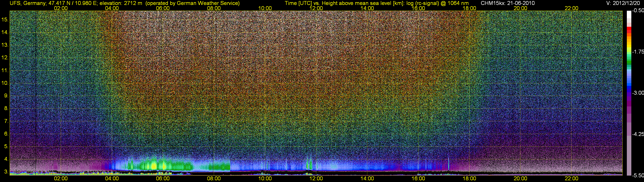The image size is (644, 182).
Task: Click the top time axis label '10:00'
Action: (x=265, y=8)
